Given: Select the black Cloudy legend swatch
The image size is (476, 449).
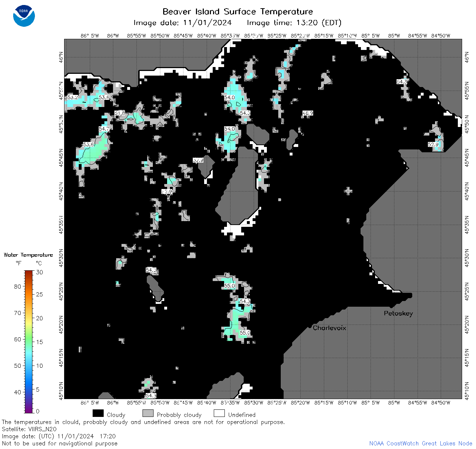Looking at the screenshot, I should tap(98, 413).
